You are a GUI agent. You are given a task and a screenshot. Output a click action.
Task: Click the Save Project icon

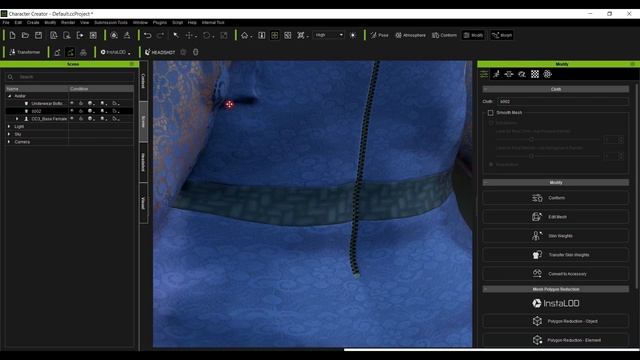coord(38,36)
